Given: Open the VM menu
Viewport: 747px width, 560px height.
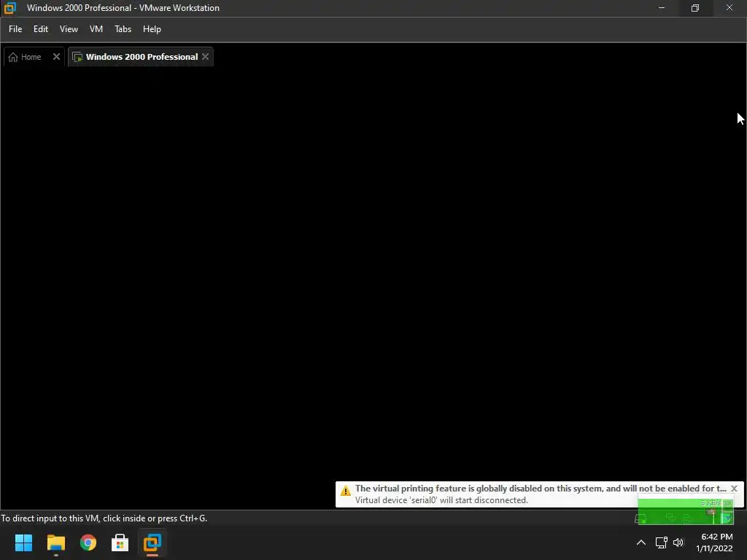Looking at the screenshot, I should 96,29.
